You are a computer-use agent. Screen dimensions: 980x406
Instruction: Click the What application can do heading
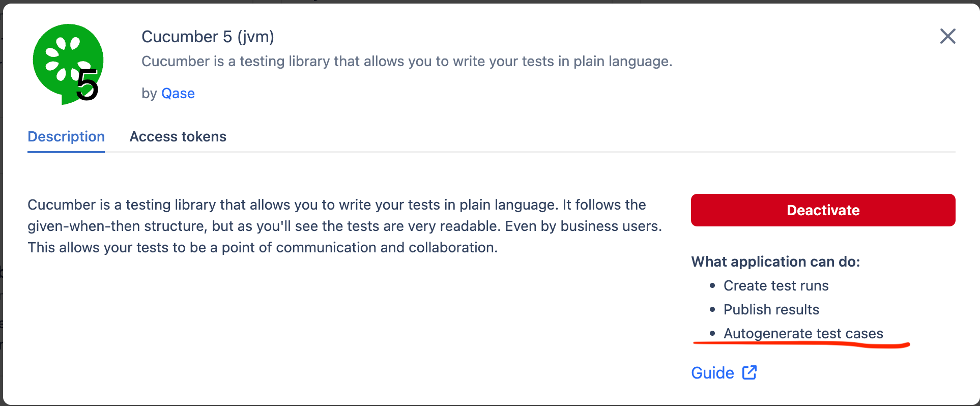point(775,262)
